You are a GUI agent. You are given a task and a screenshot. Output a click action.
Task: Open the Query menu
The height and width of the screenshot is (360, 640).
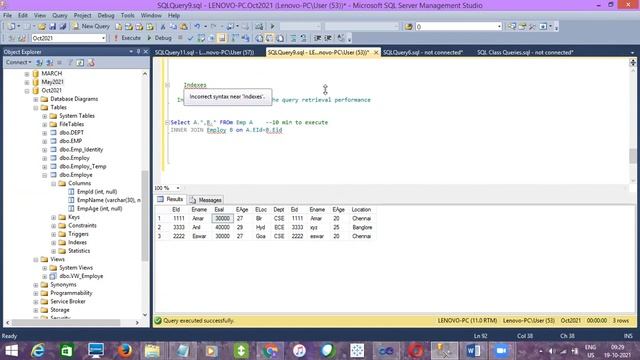[60, 16]
